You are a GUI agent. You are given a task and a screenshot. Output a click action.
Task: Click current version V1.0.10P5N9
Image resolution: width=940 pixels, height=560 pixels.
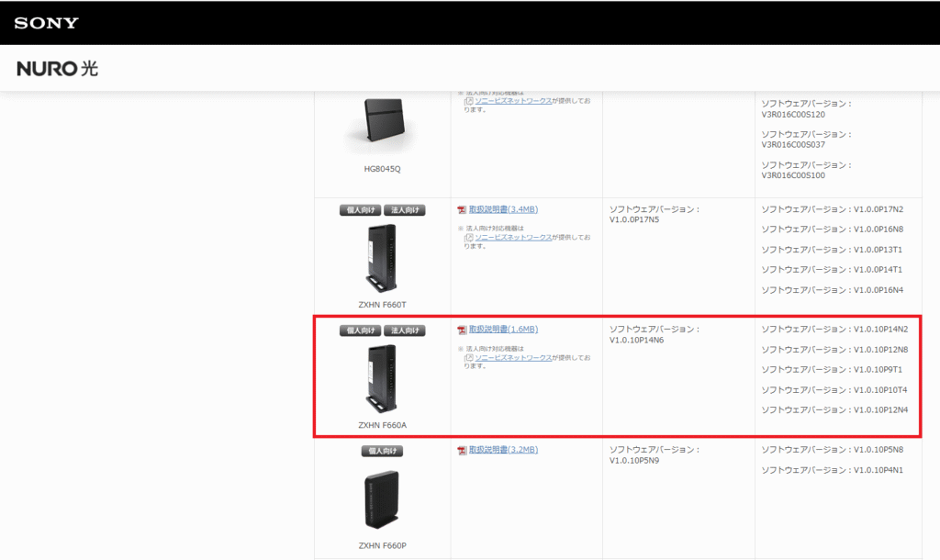coord(634,461)
